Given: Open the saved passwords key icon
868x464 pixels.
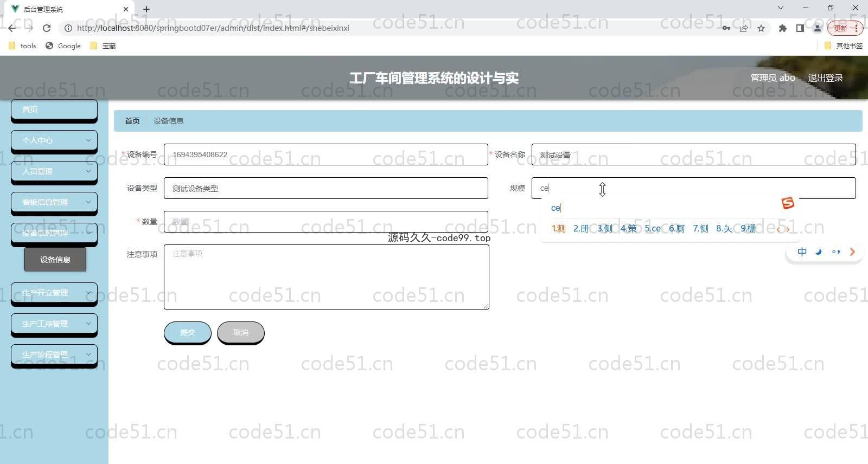Looking at the screenshot, I should pyautogui.click(x=726, y=28).
